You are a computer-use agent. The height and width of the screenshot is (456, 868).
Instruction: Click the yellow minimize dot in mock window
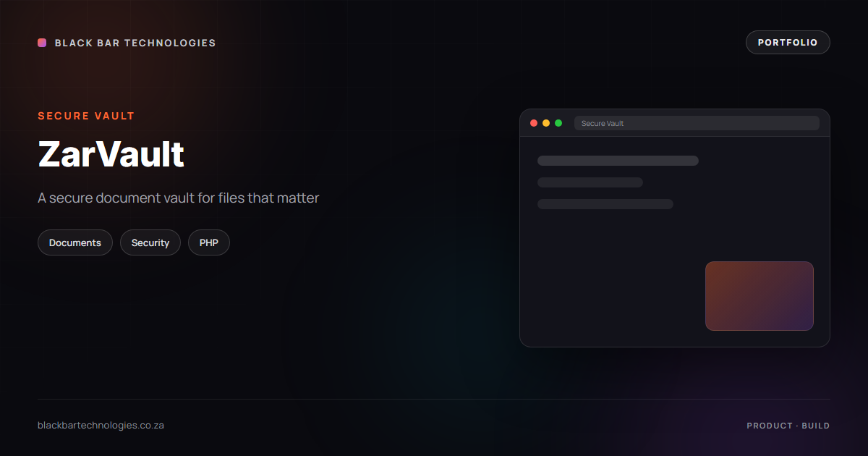546,123
